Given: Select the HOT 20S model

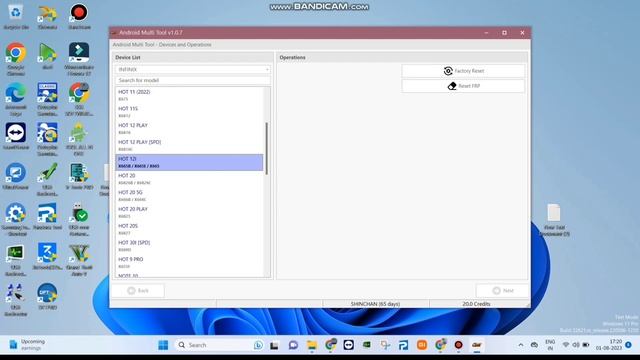Looking at the screenshot, I should tap(189, 229).
